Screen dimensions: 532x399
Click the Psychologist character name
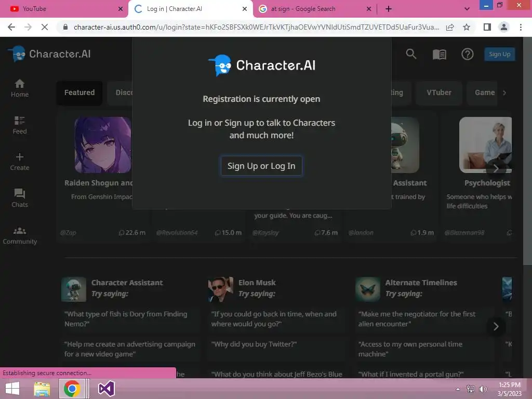[487, 183]
